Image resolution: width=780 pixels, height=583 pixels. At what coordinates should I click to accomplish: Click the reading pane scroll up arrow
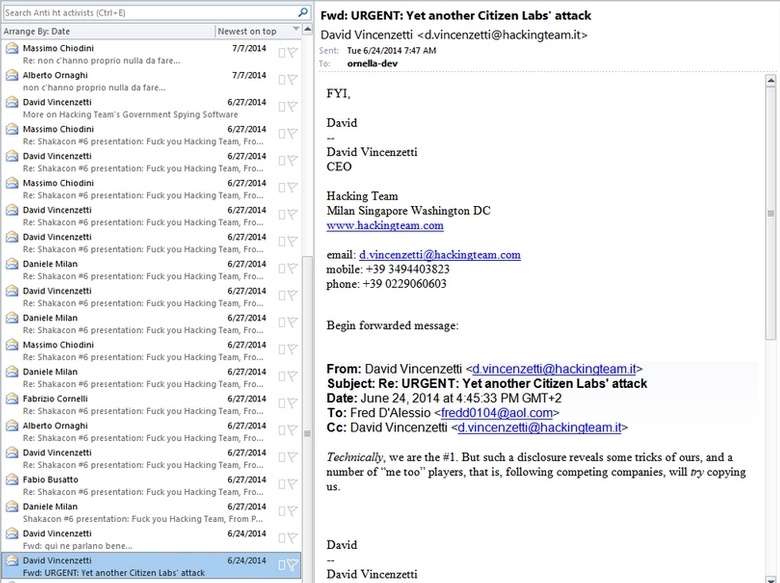tap(771, 80)
